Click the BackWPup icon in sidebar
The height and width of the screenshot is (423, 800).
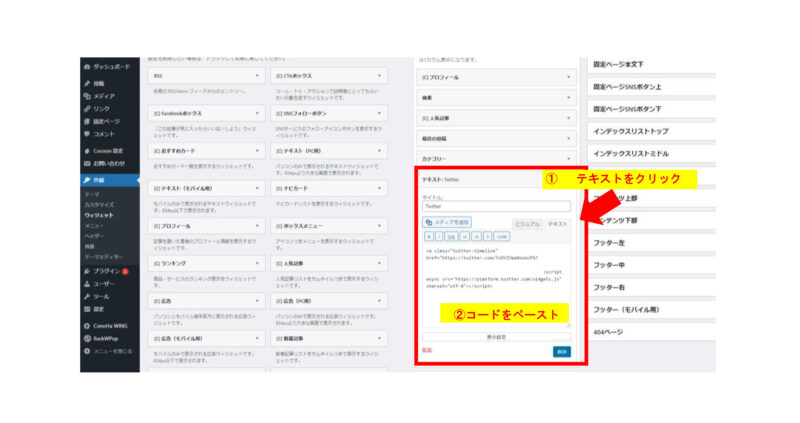pos(87,338)
